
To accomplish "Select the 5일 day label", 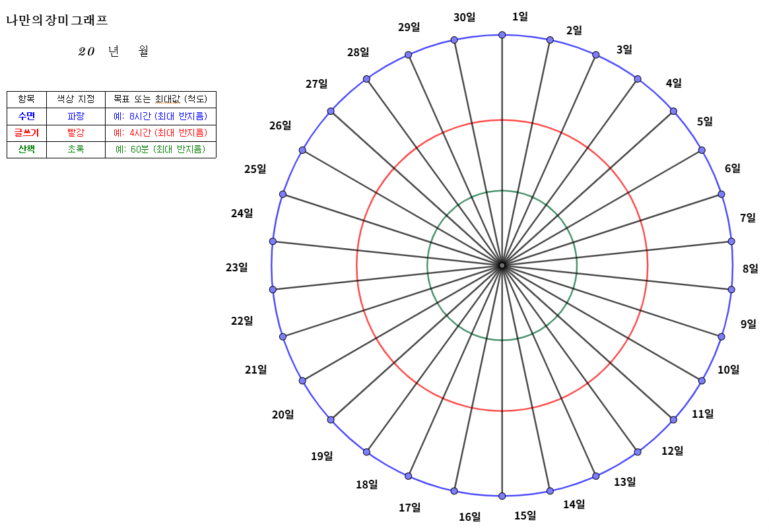I will coord(705,121).
